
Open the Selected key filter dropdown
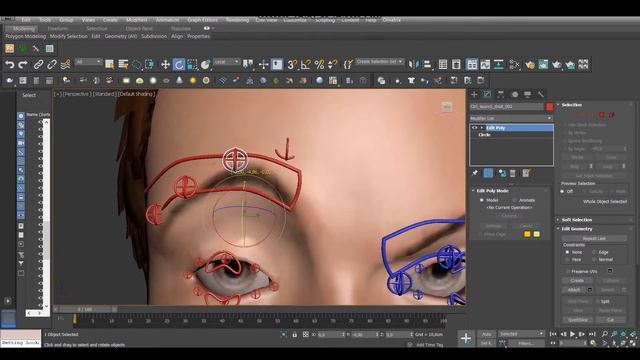521,334
